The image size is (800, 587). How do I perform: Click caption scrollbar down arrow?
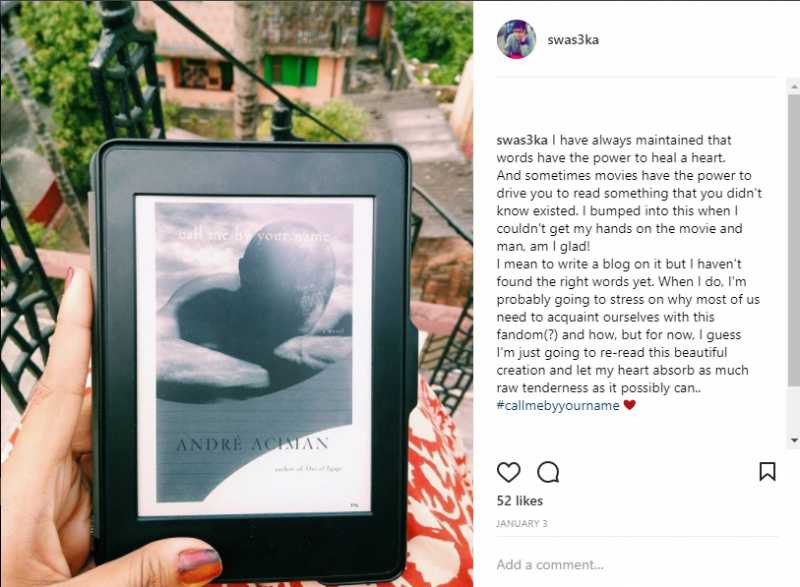794,440
